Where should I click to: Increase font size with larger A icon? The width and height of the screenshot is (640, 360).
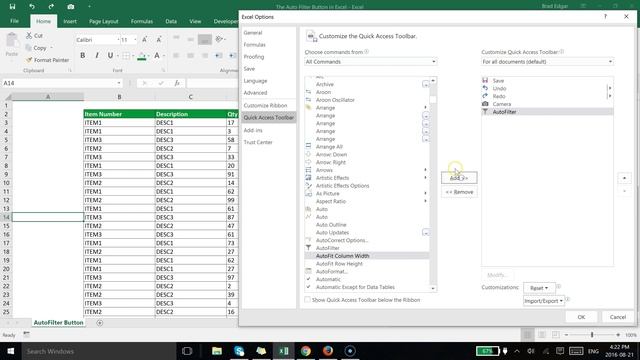pyautogui.click(x=144, y=40)
